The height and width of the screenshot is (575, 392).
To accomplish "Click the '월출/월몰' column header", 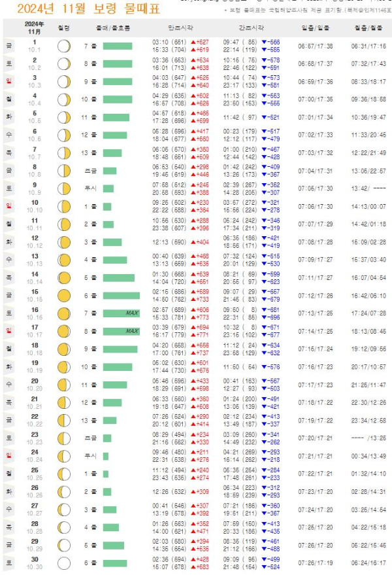I will pyautogui.click(x=368, y=28).
